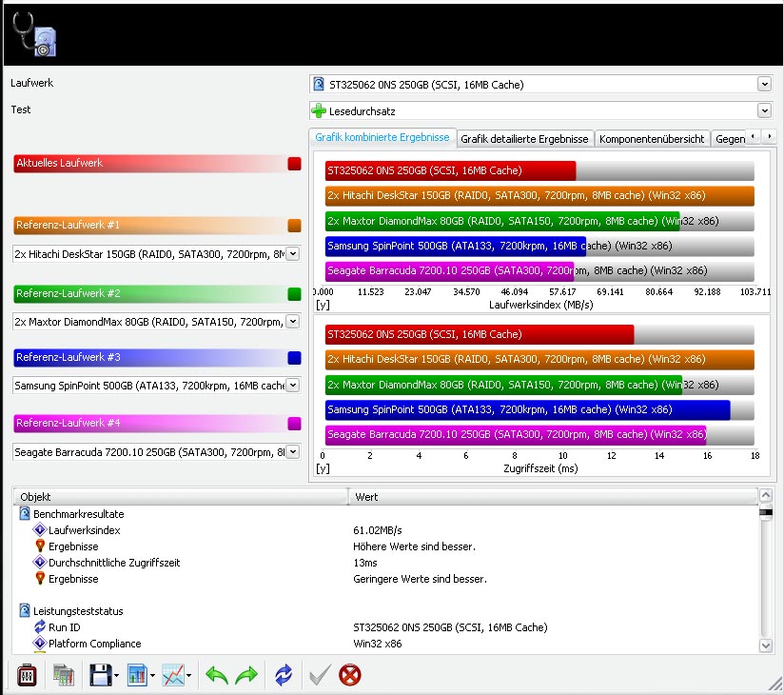
Task: Click the Wert column header
Action: pyautogui.click(x=553, y=497)
